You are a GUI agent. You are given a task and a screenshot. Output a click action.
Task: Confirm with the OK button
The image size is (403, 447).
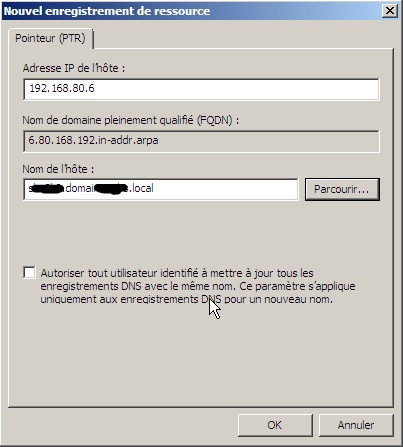point(275,425)
